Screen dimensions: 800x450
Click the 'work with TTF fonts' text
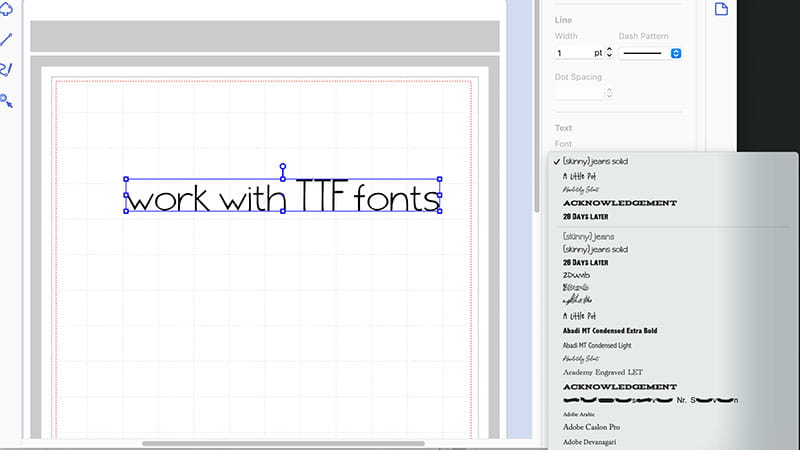pyautogui.click(x=283, y=198)
